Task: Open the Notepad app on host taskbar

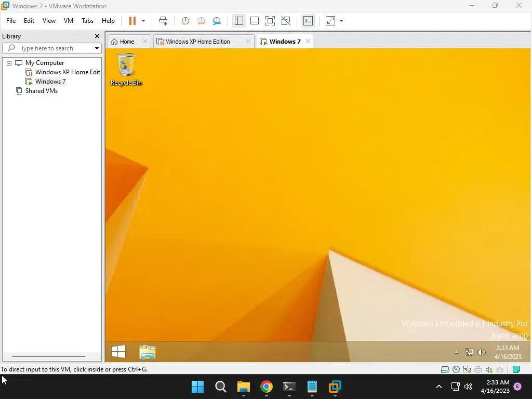Action: click(312, 387)
